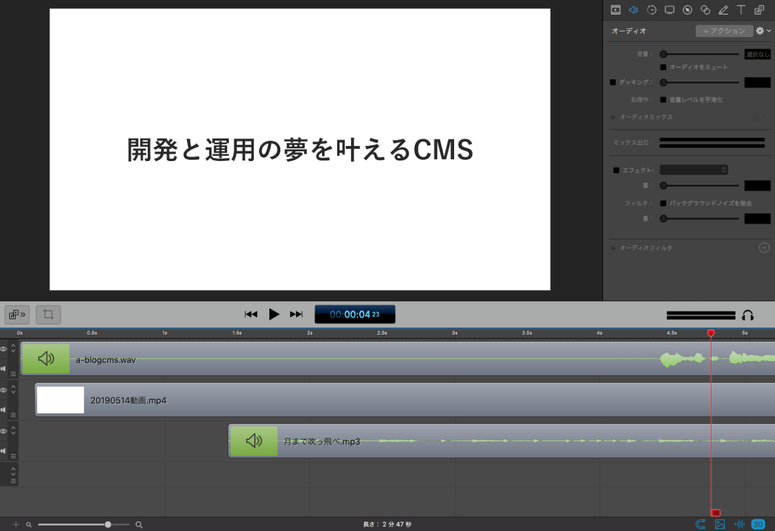Open the Video properties tab icon
The image size is (775, 531).
(616, 10)
